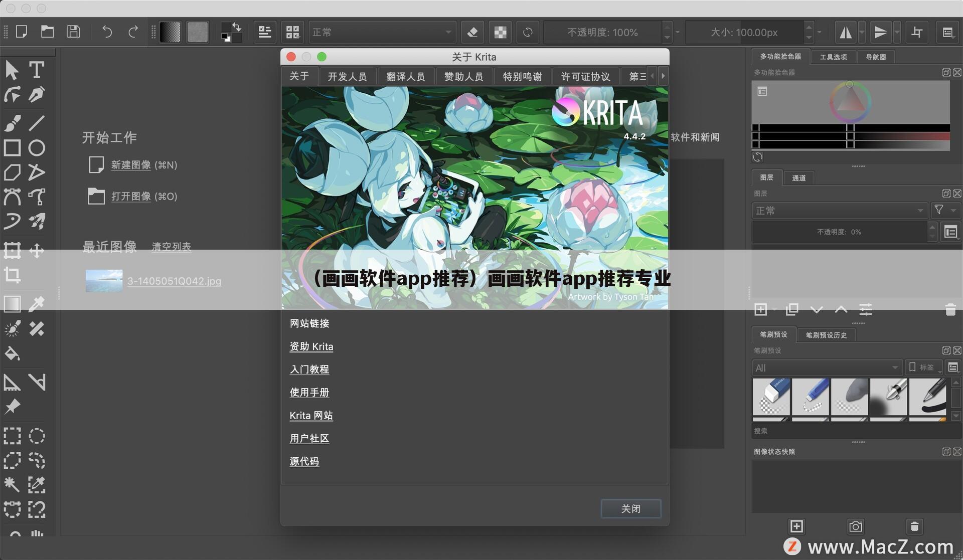Open the blending mode dropdown in toolbar
The image size is (963, 560).
tap(382, 32)
